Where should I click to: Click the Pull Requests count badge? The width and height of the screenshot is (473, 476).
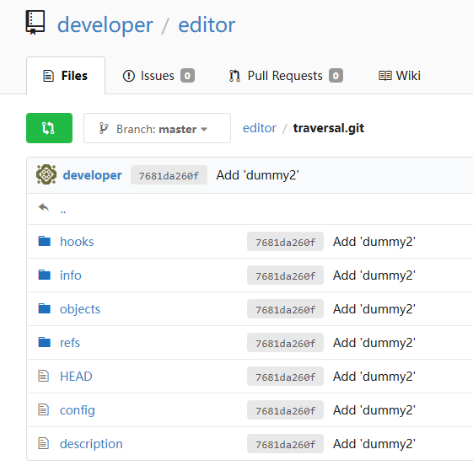point(336,76)
